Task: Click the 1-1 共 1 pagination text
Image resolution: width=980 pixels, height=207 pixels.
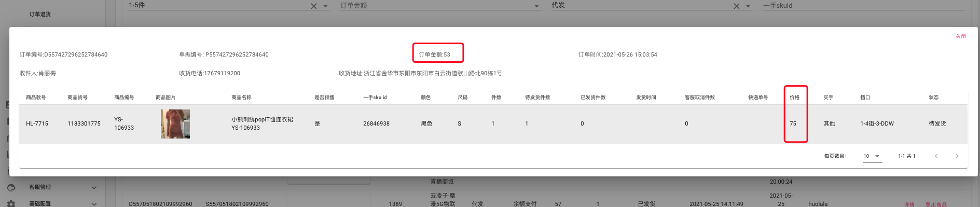Action: click(x=907, y=156)
